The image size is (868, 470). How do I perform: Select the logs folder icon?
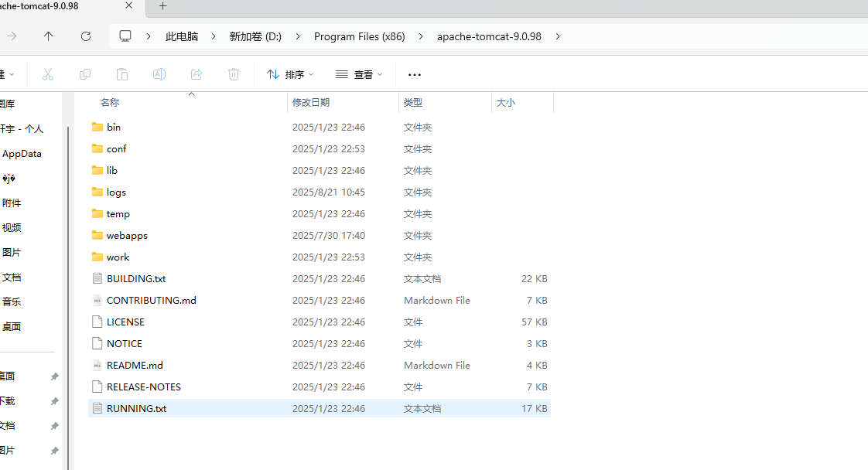(x=97, y=192)
